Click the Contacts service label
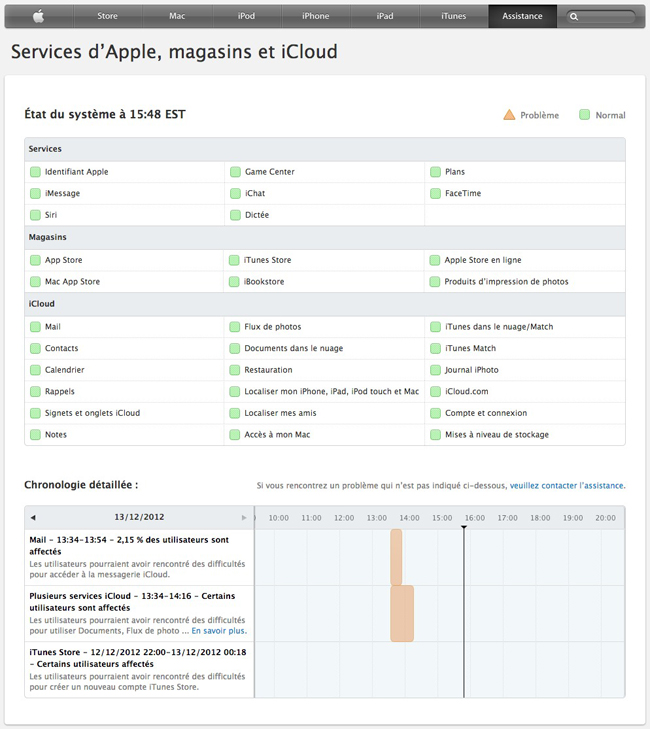650x729 pixels. coord(61,348)
